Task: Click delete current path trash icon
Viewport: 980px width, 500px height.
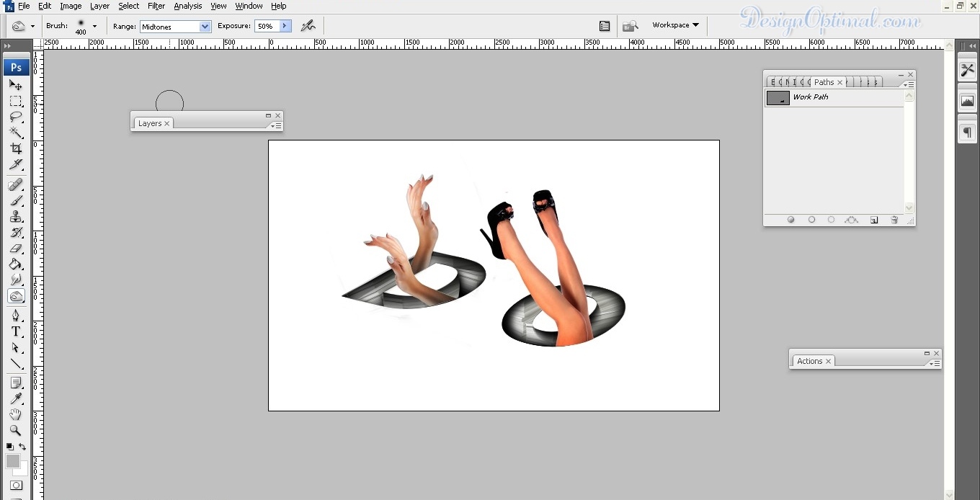Action: pos(894,220)
